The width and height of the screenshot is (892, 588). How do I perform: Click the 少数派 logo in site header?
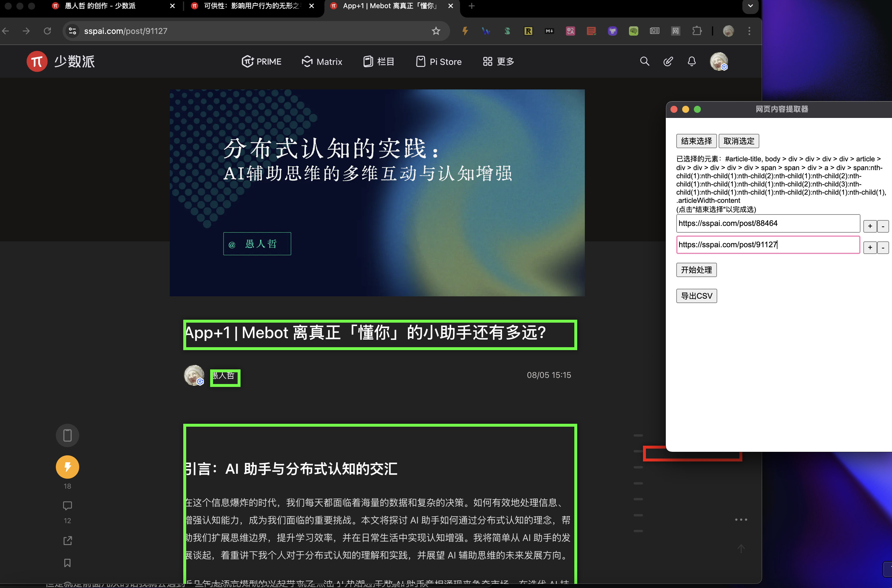coord(61,61)
